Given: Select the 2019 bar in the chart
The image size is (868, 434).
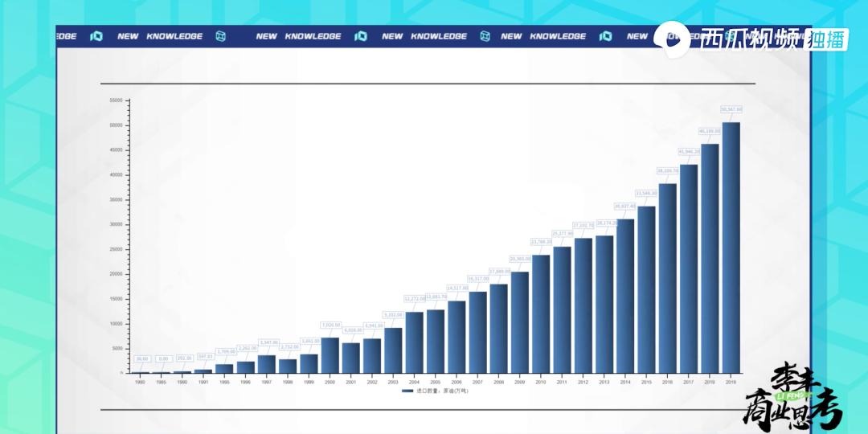Looking at the screenshot, I should pyautogui.click(x=731, y=248).
